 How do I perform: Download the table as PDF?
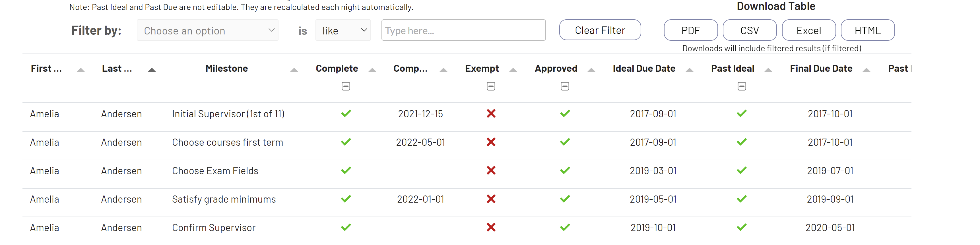point(690,30)
